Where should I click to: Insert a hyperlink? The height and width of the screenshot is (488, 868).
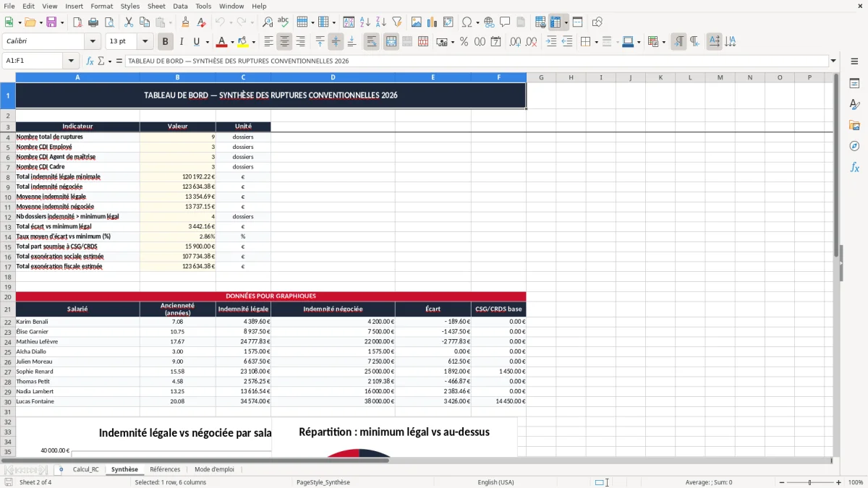click(x=489, y=22)
